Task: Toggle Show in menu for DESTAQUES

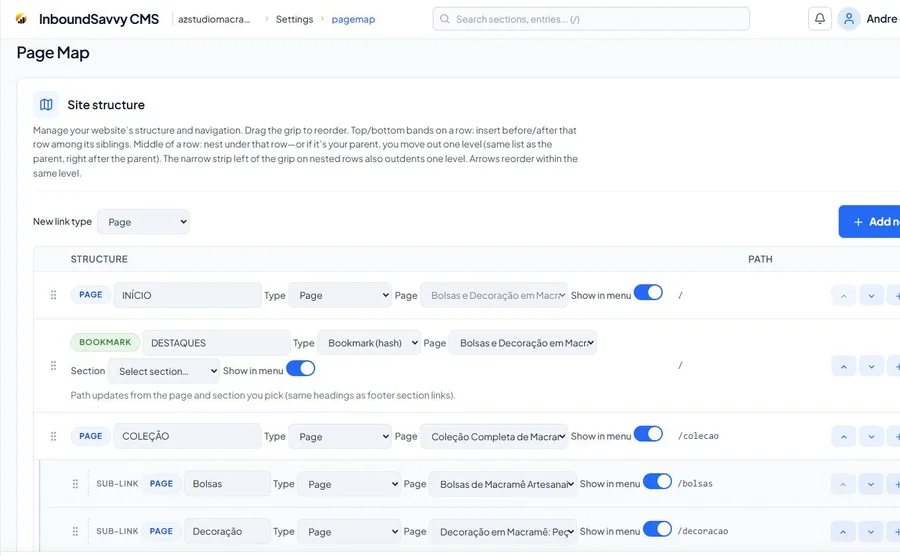Action: tap(300, 368)
